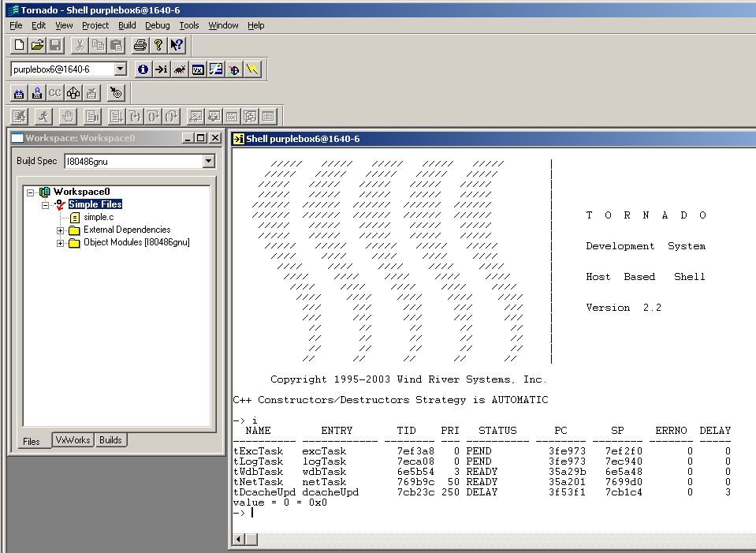This screenshot has width=756, height=553.
Task: Collapse the Workspace0 tree node
Action: point(30,192)
